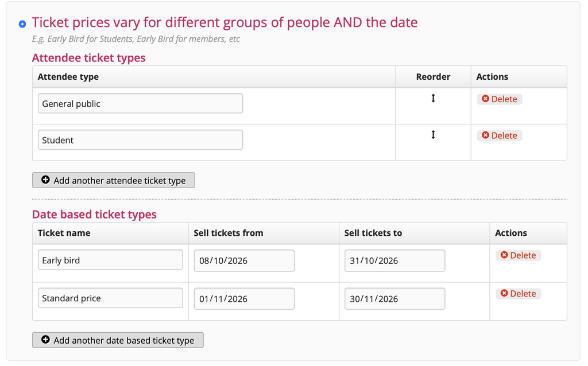Click the reorder arrow icon for Student
This screenshot has width=588, height=366.
point(433,134)
